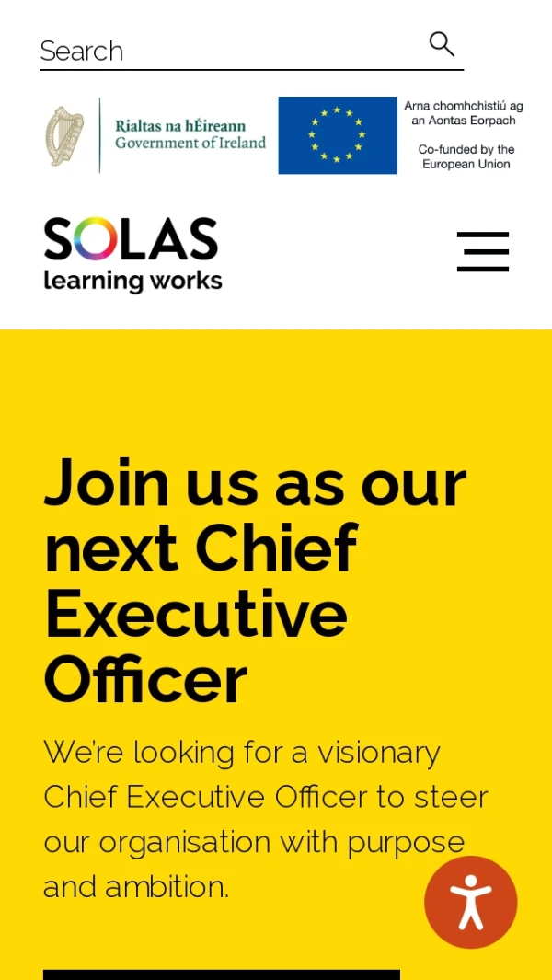Click 'next Chief' in the headline

coord(200,548)
